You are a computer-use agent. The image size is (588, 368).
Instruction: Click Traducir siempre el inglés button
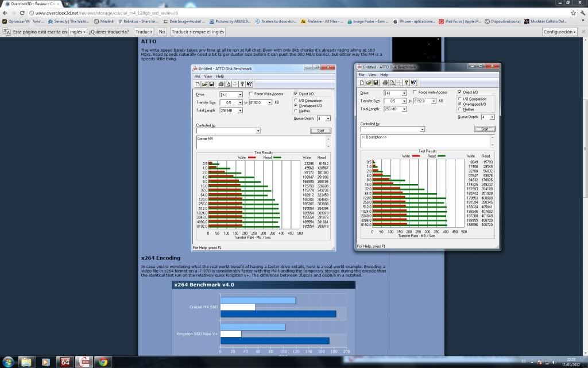point(198,32)
